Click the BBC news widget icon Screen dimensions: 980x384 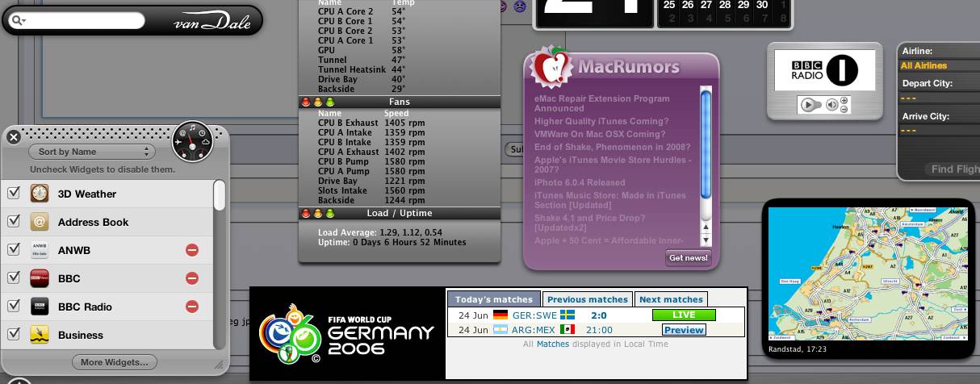tap(40, 278)
